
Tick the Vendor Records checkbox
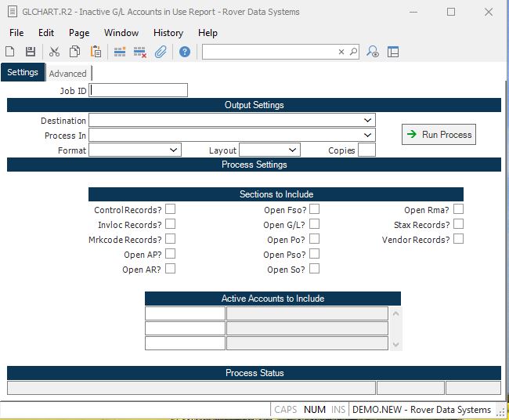click(x=458, y=239)
